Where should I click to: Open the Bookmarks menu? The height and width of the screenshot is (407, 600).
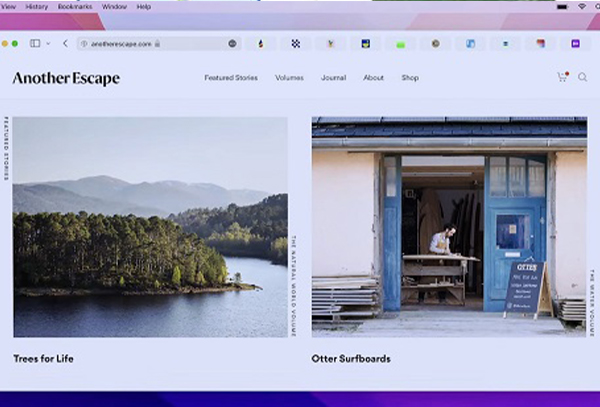tap(75, 7)
